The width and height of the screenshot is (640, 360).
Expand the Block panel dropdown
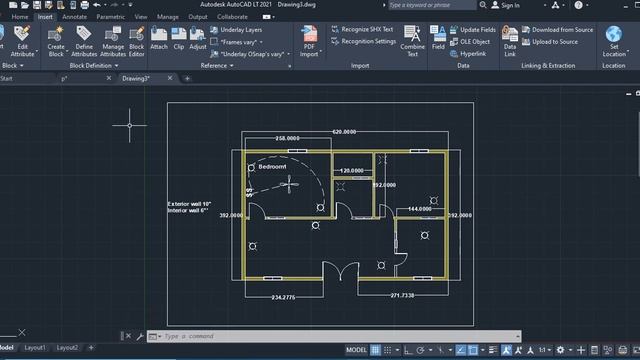coord(13,65)
